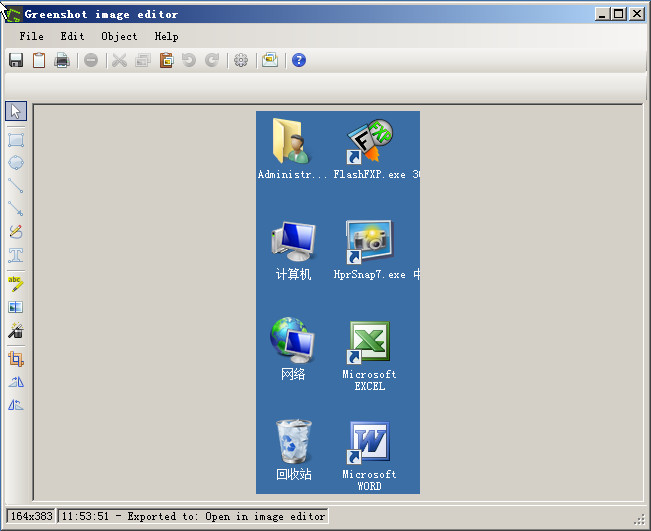The height and width of the screenshot is (531, 651).
Task: Click the Rotate clockwise tool
Action: (x=16, y=382)
